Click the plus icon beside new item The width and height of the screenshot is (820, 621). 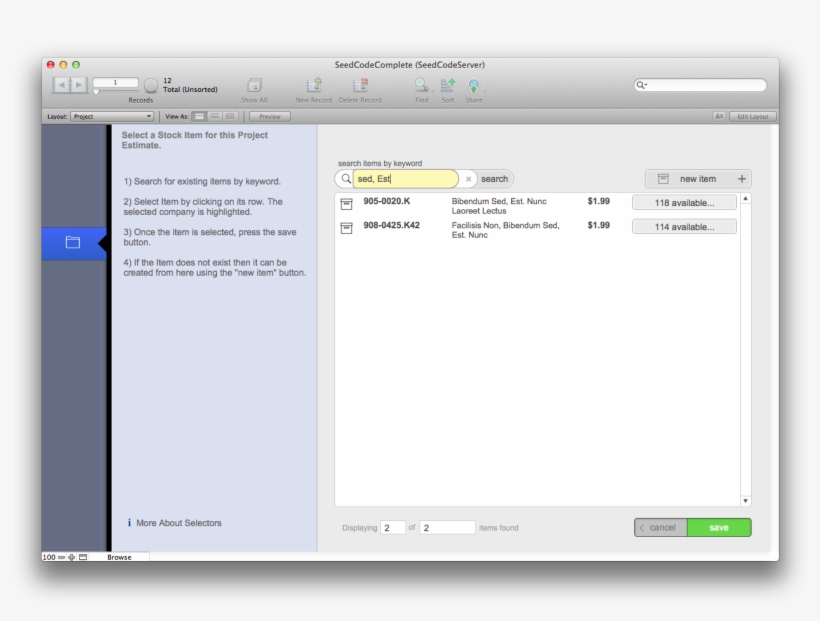[740, 178]
